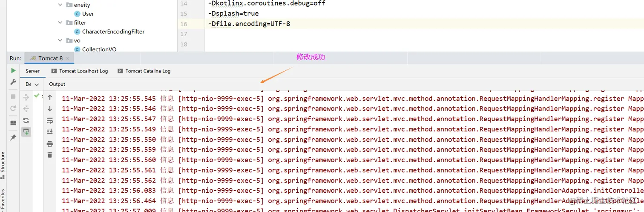Switch to the Server tab
The image size is (644, 212).
[x=32, y=71]
